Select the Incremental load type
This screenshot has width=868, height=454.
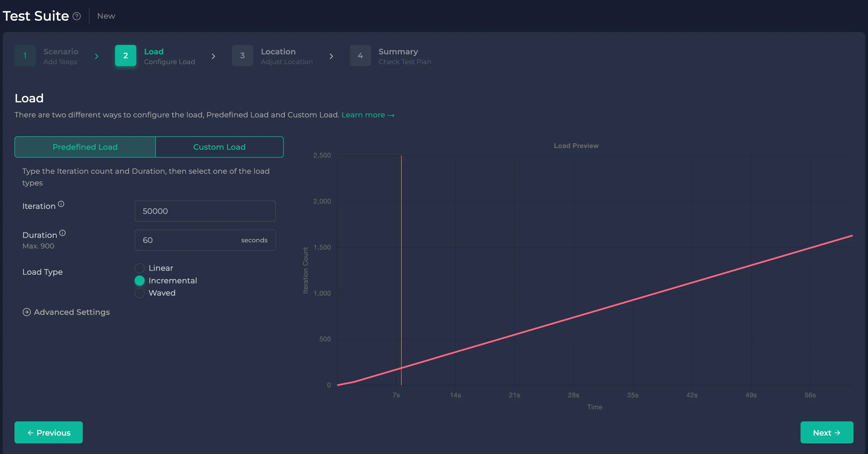pos(139,281)
